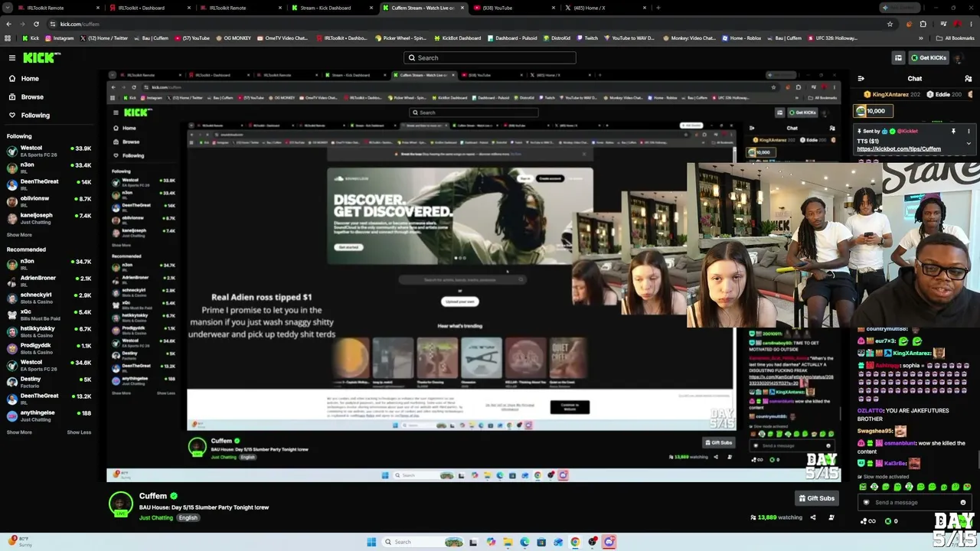Click the pin icon on the KickBot pinned message
The image size is (980, 551).
953,131
